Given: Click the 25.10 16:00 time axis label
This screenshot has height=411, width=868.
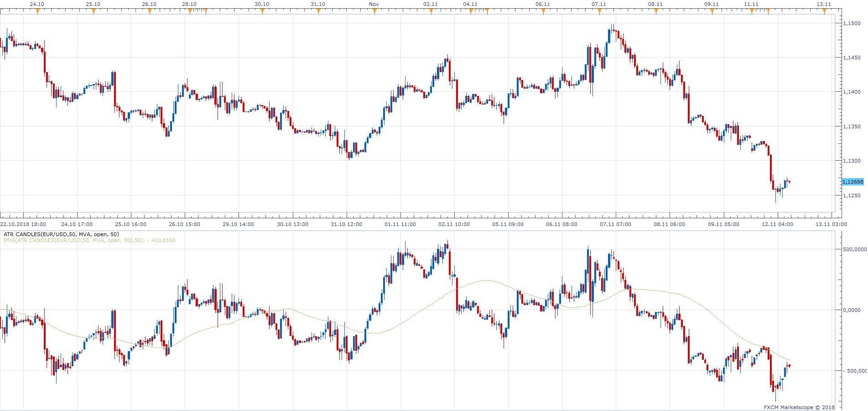Looking at the screenshot, I should [131, 224].
